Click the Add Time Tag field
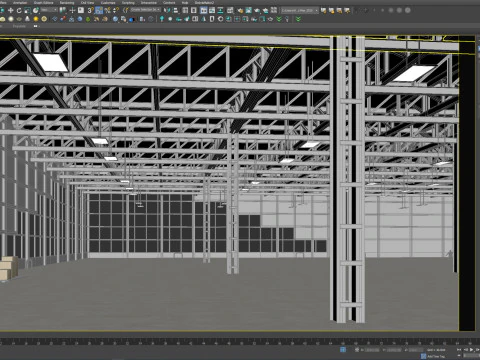 (x=436, y=356)
